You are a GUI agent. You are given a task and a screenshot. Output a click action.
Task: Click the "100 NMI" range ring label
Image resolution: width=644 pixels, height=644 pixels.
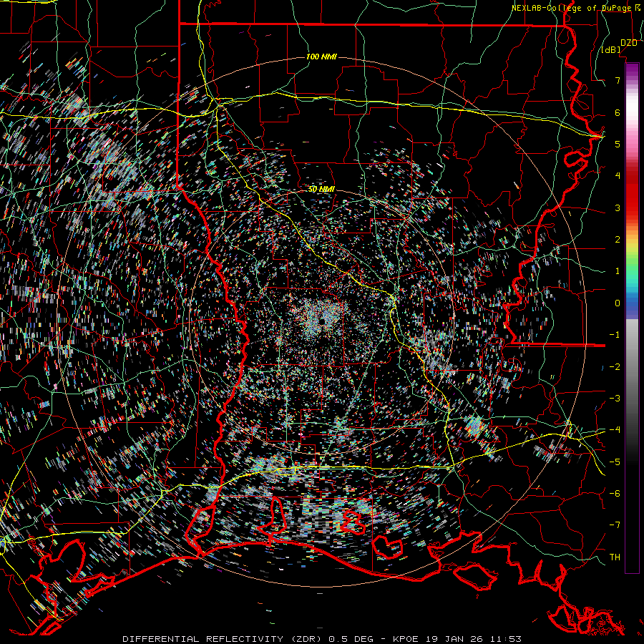pos(321,57)
